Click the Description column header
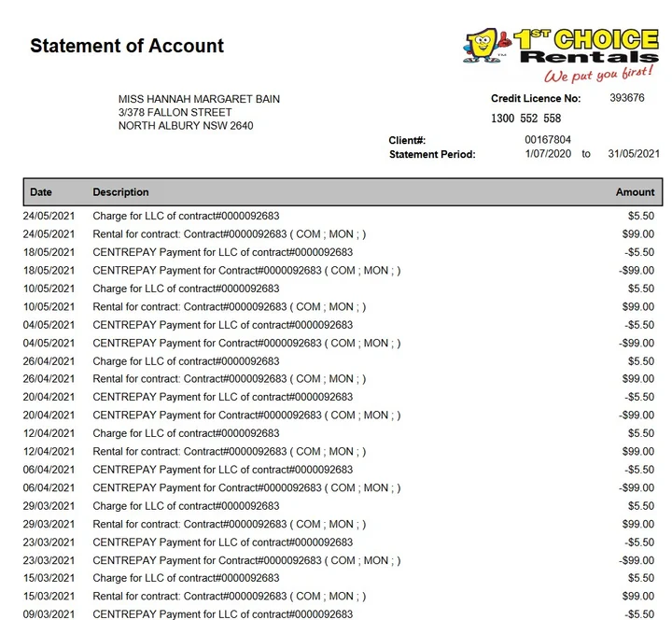 coord(120,192)
